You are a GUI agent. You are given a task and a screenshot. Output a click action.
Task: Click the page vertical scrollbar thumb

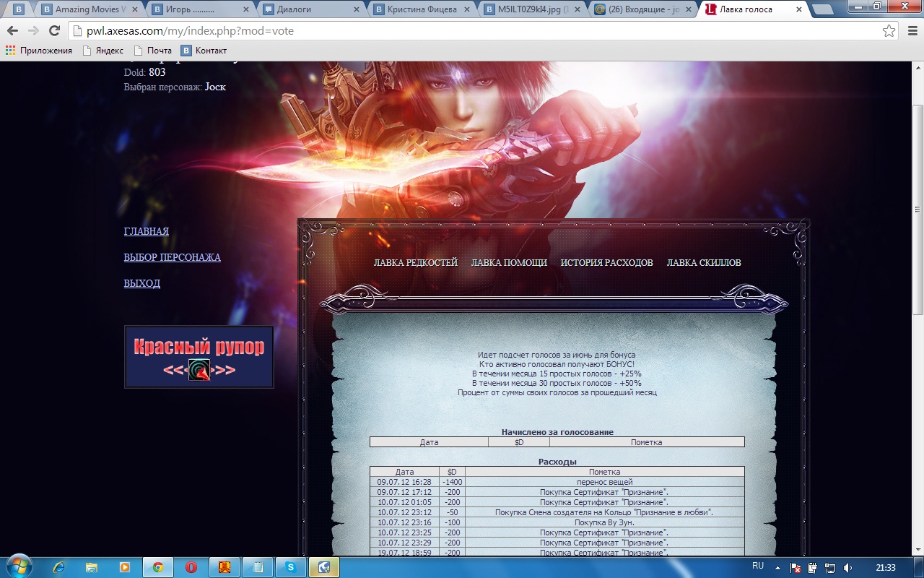tap(918, 210)
